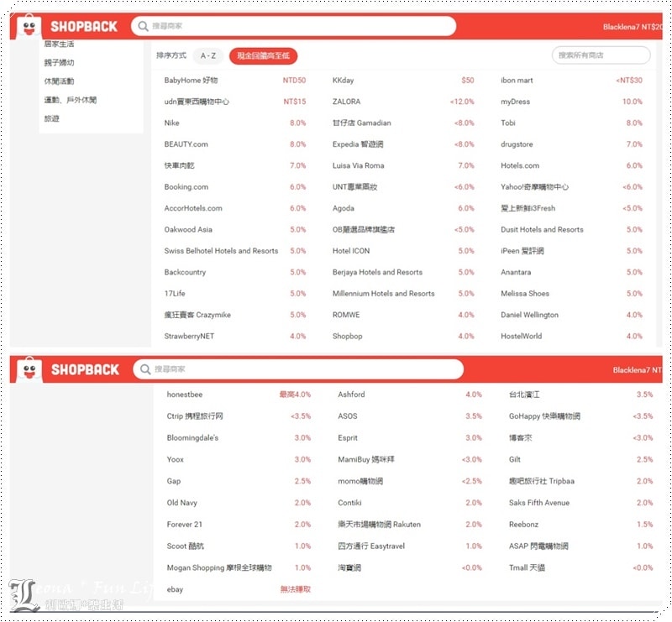
Task: Open the 旅遊 category
Action: tap(52, 118)
